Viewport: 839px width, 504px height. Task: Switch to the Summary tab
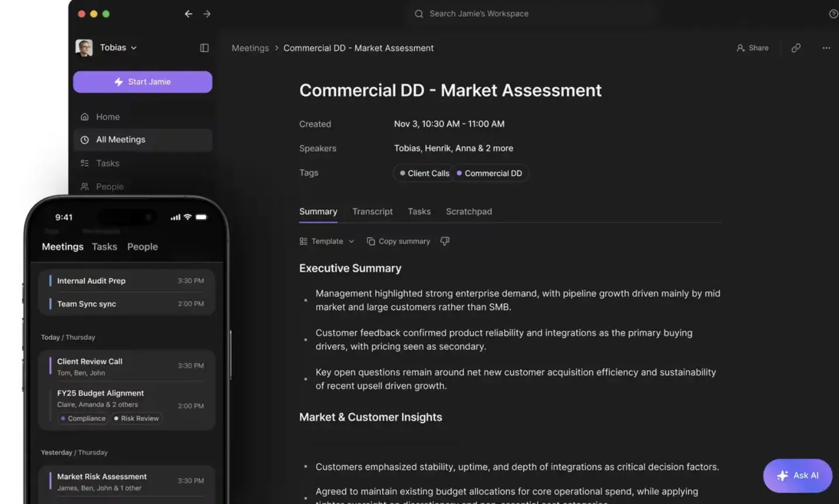coord(318,211)
